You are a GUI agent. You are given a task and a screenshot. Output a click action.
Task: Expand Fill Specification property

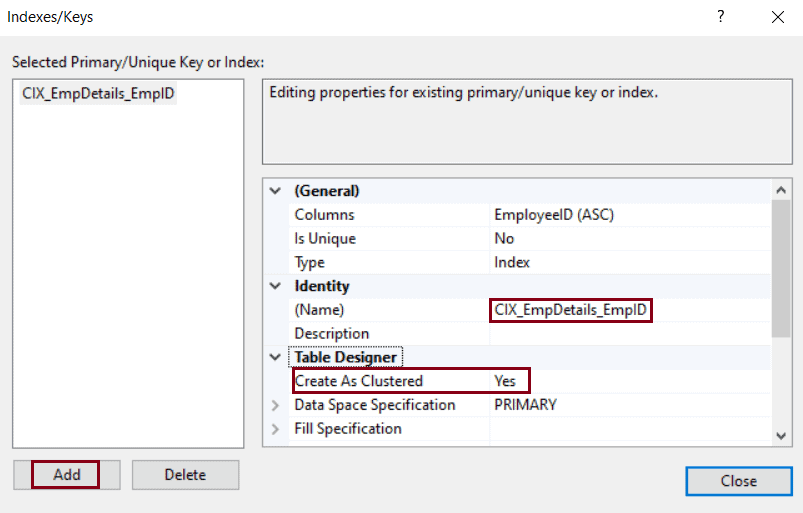[276, 429]
